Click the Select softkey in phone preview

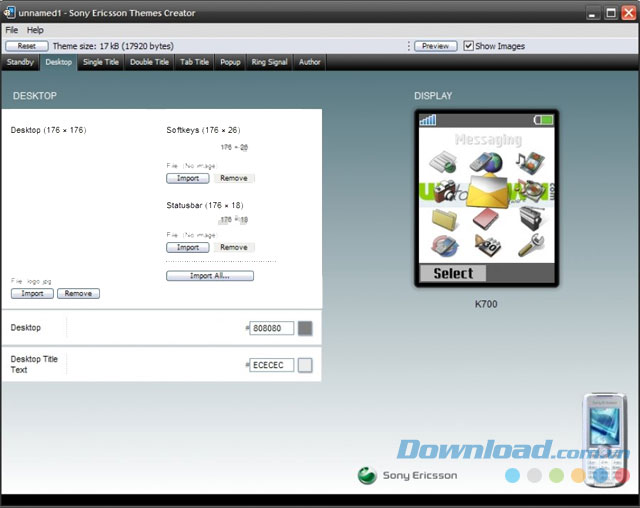(x=453, y=273)
